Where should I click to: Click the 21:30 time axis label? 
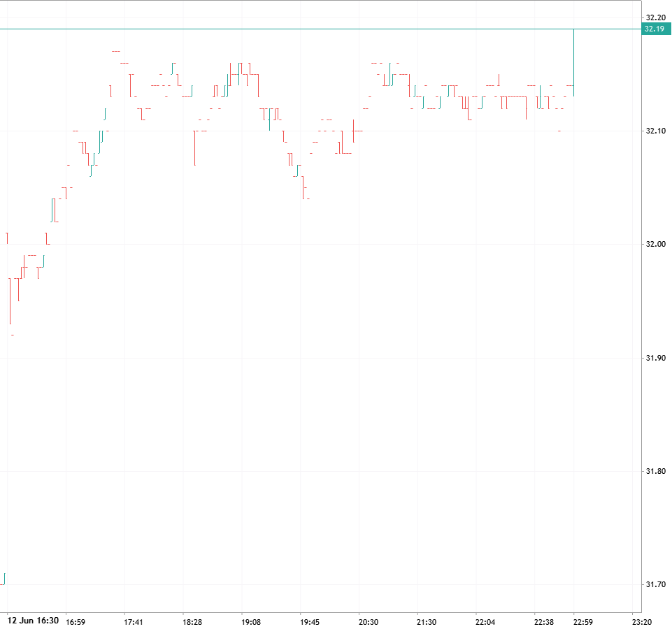(x=427, y=622)
